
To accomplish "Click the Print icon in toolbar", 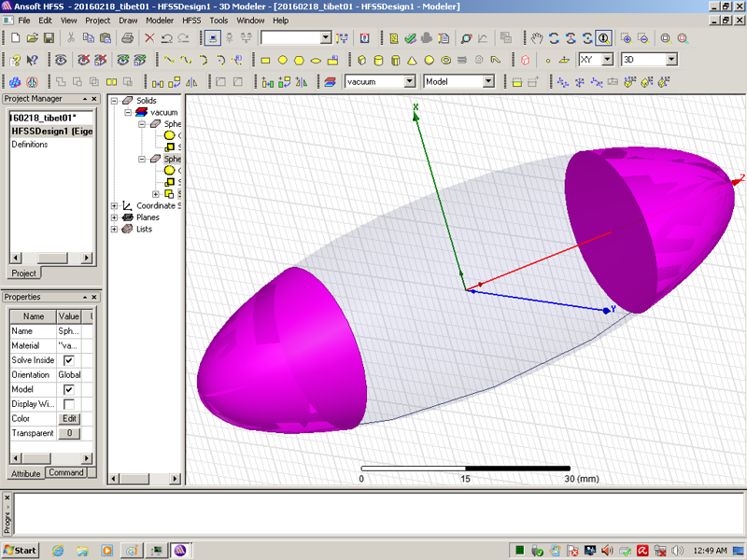I will [x=127, y=38].
